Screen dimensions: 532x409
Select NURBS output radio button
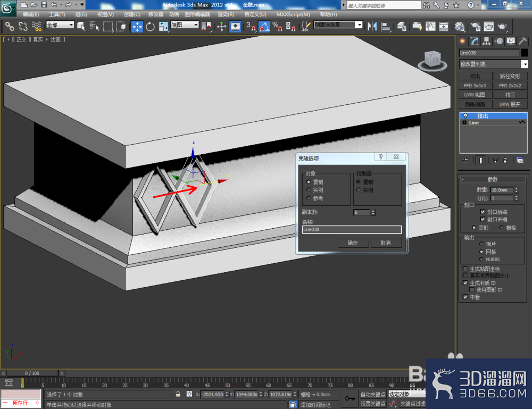click(x=481, y=259)
